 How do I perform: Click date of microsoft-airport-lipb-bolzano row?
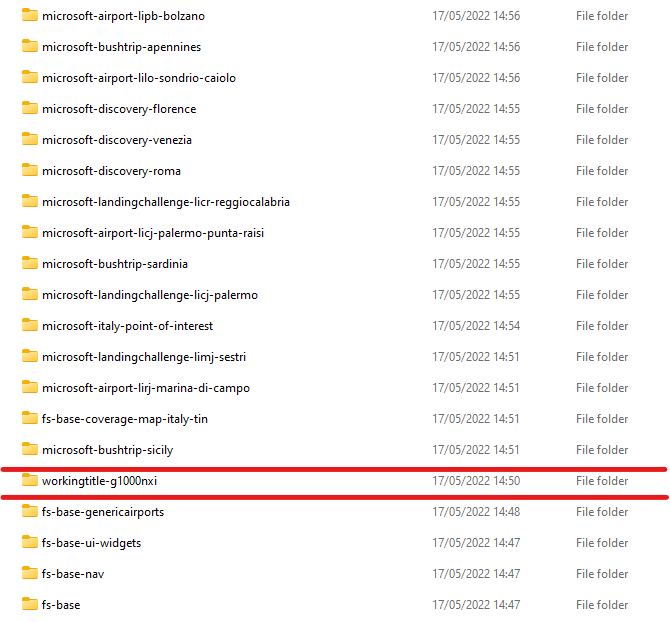tap(476, 16)
